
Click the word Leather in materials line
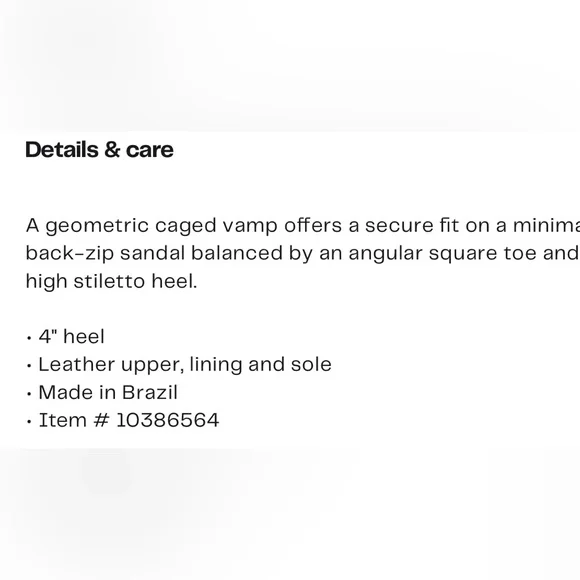(77, 365)
